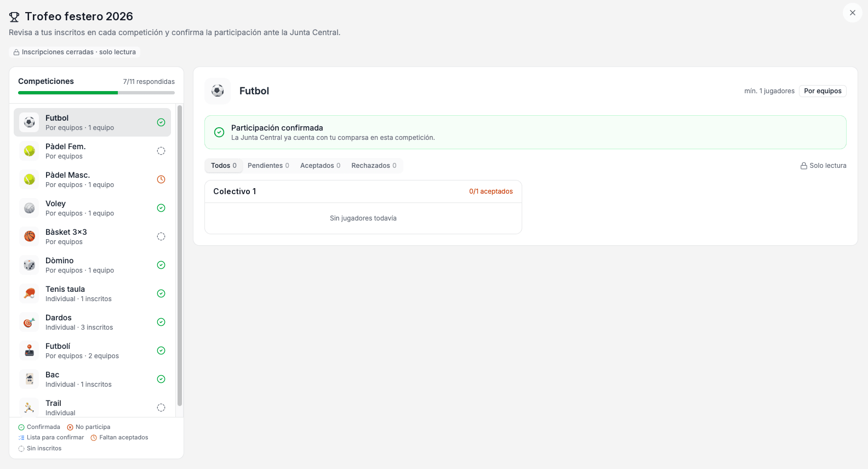Screen dimensions: 868x469
Task: Click the Dòmino dice icon
Action: 30,265
